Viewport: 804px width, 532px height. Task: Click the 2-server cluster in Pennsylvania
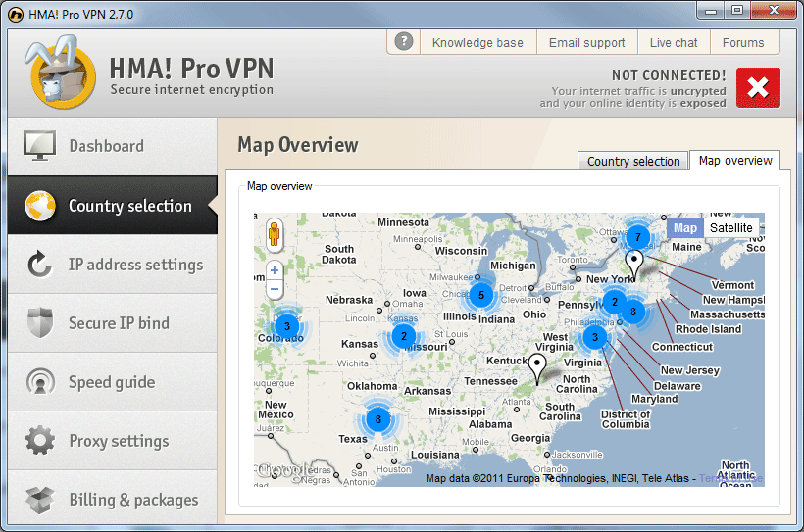click(x=615, y=302)
